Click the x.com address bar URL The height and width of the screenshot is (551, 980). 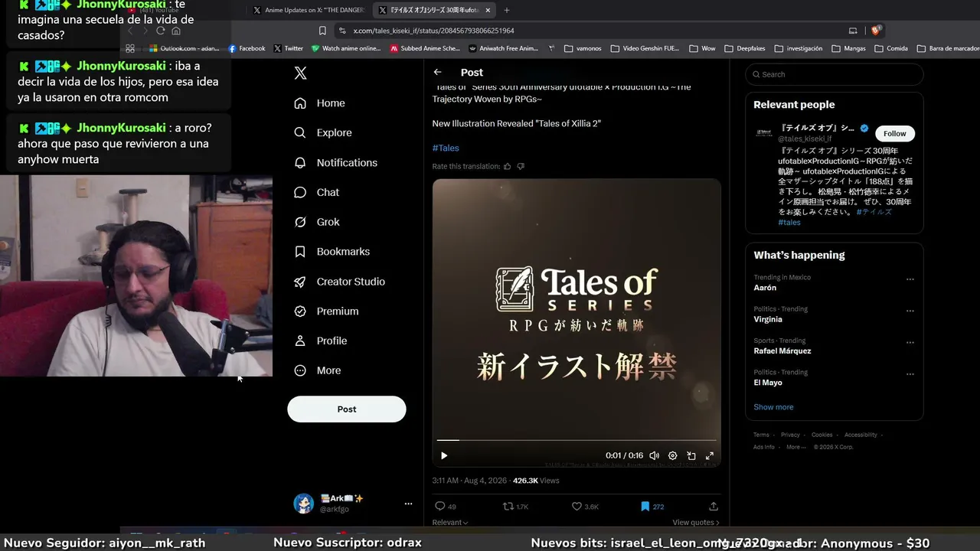click(433, 31)
